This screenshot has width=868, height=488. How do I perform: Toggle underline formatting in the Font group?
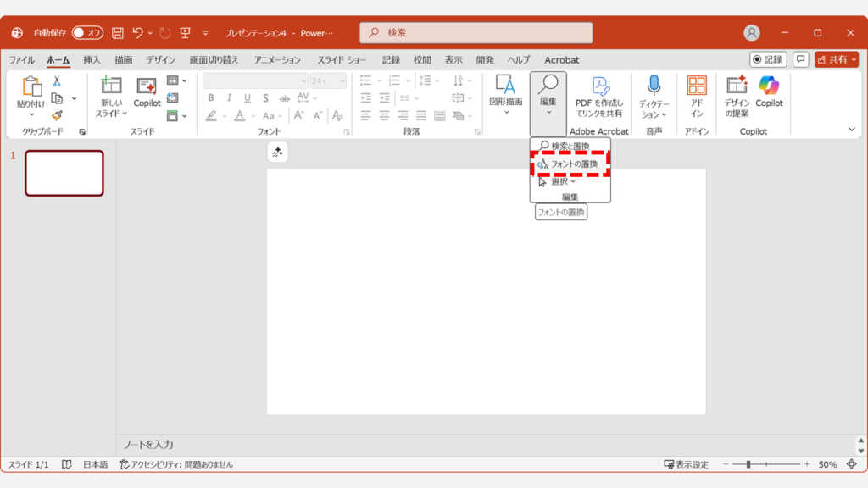click(246, 97)
